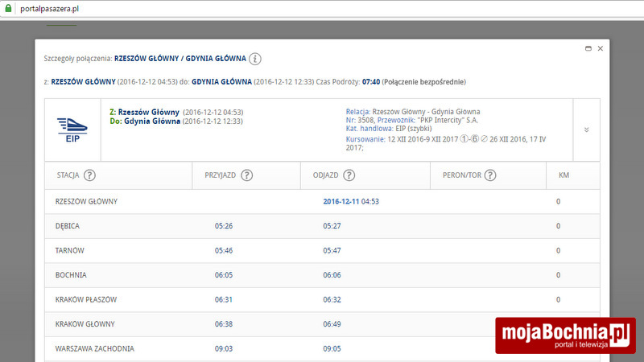The height and width of the screenshot is (362, 644).
Task: Click the info icon beside the connection title
Action: click(255, 59)
